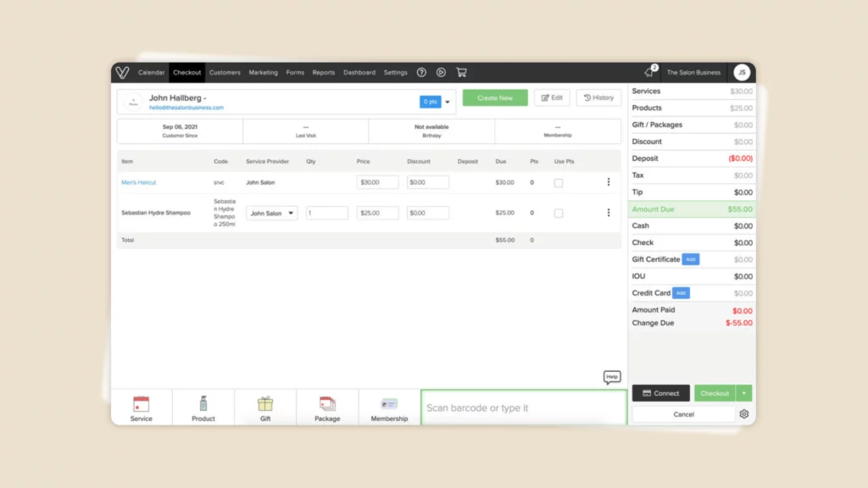Select the Package icon in the bottom bar
Viewport: 868px width, 488px height.
[x=327, y=407]
